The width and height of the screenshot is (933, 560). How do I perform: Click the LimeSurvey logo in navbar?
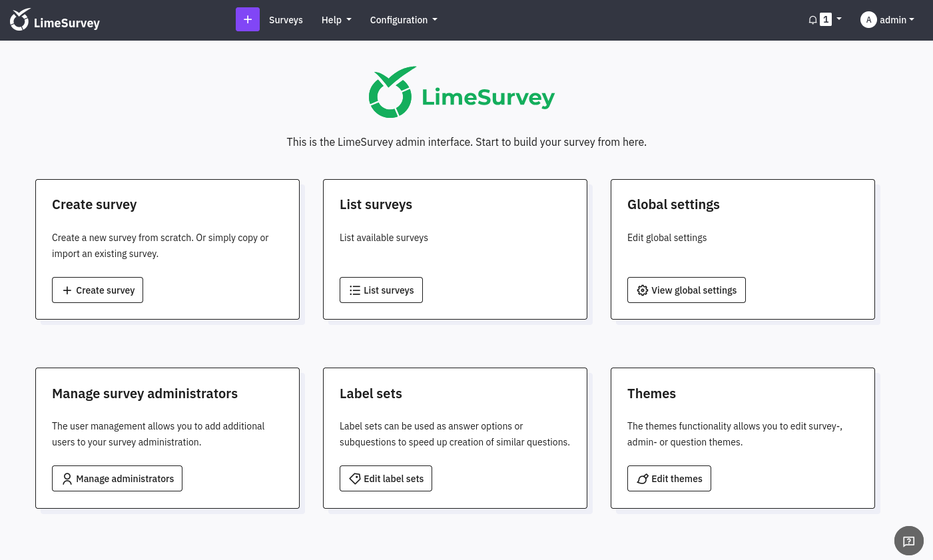point(55,20)
